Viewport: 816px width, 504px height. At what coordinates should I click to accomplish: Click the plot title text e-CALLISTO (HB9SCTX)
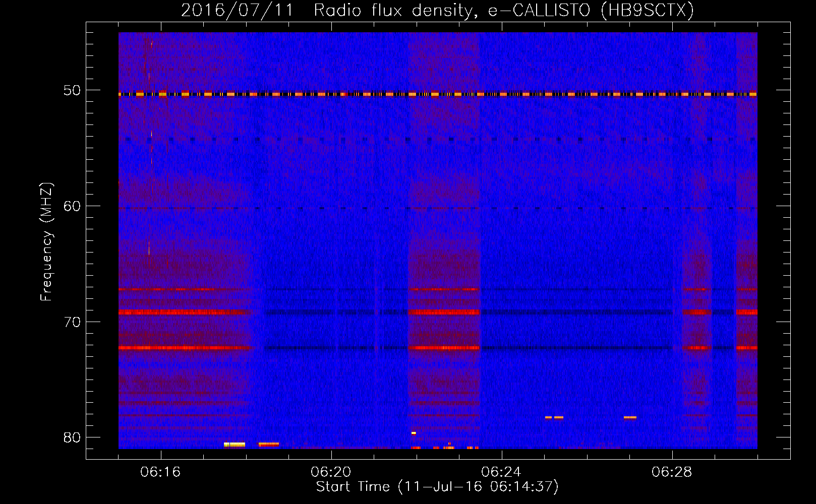pyautogui.click(x=591, y=11)
